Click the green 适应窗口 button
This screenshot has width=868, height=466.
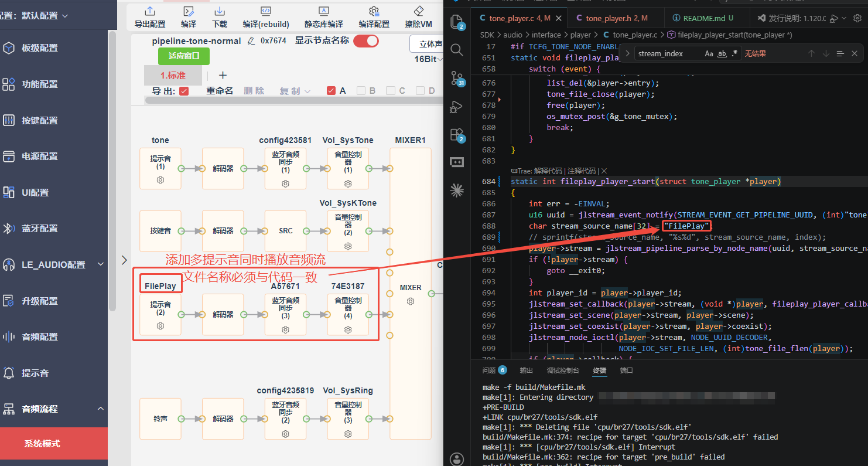[184, 56]
